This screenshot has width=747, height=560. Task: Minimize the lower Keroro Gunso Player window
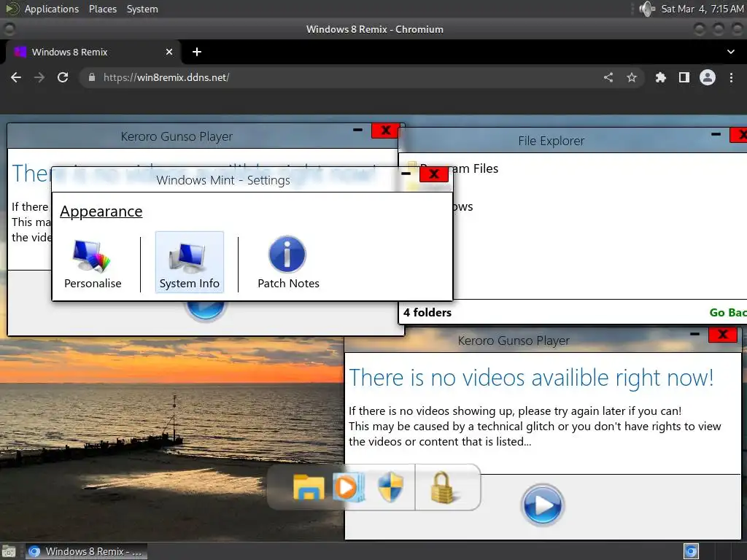click(695, 334)
